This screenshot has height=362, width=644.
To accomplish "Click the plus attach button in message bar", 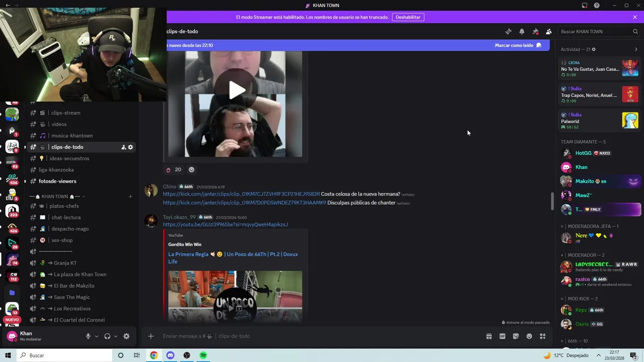I will pyautogui.click(x=151, y=336).
